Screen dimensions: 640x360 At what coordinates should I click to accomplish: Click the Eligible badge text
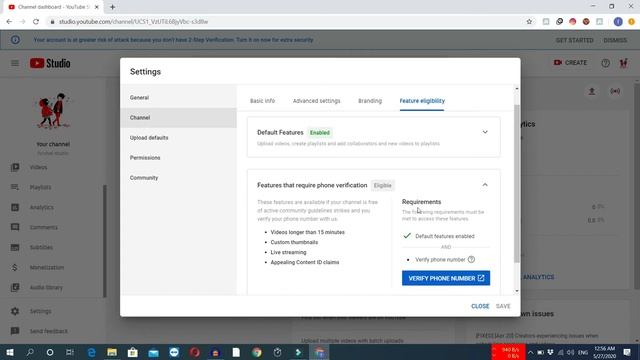pos(382,185)
